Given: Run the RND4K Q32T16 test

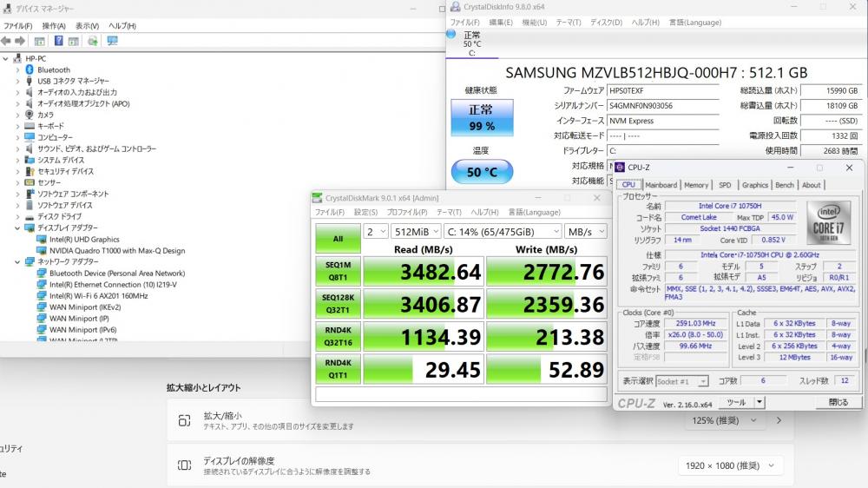Looking at the screenshot, I should click(x=338, y=336).
